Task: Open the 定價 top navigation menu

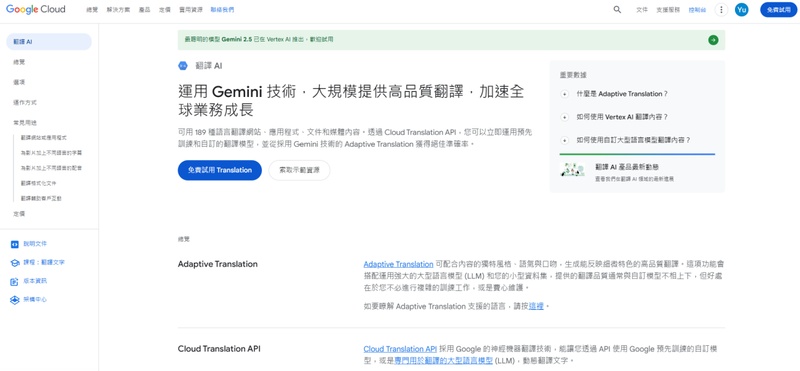Action: 164,10
